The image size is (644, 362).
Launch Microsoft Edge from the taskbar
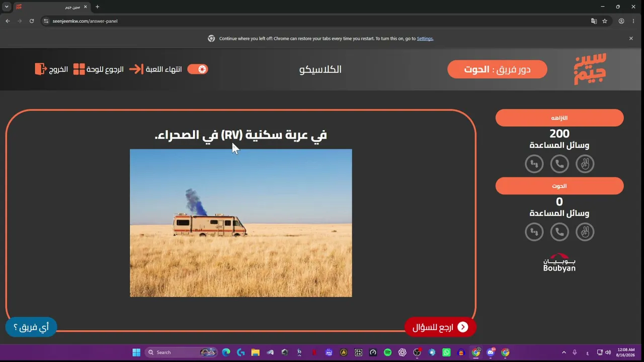pyautogui.click(x=226, y=352)
